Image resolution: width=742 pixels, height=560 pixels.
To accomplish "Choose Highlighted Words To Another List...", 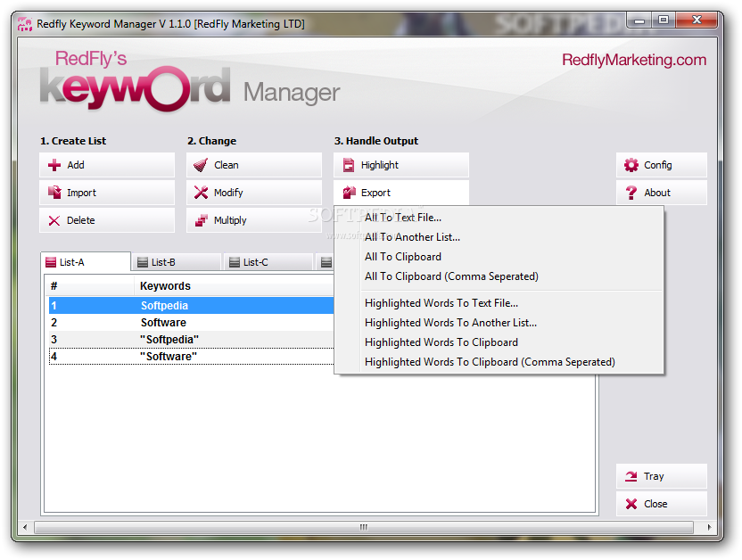I will point(499,323).
